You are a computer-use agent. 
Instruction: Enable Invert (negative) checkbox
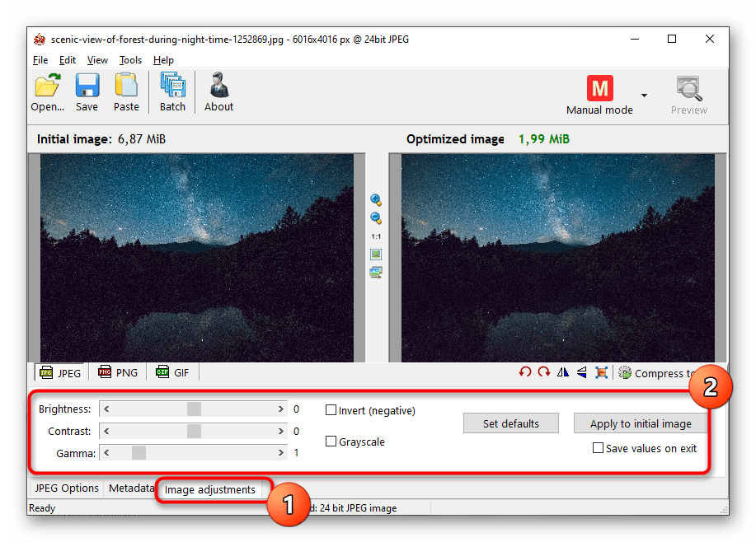click(x=331, y=410)
